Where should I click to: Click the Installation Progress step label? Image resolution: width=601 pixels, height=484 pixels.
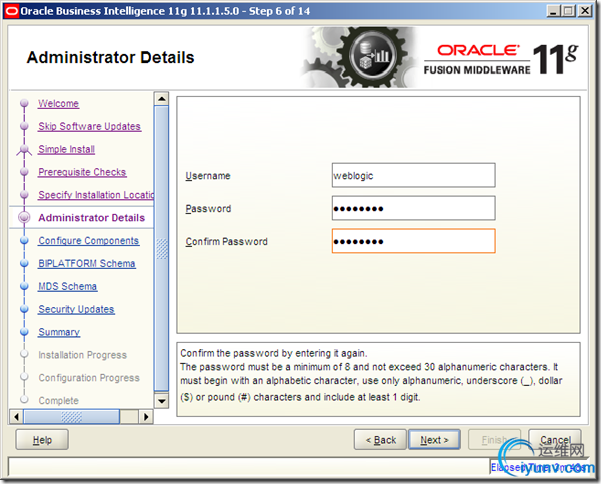point(82,355)
